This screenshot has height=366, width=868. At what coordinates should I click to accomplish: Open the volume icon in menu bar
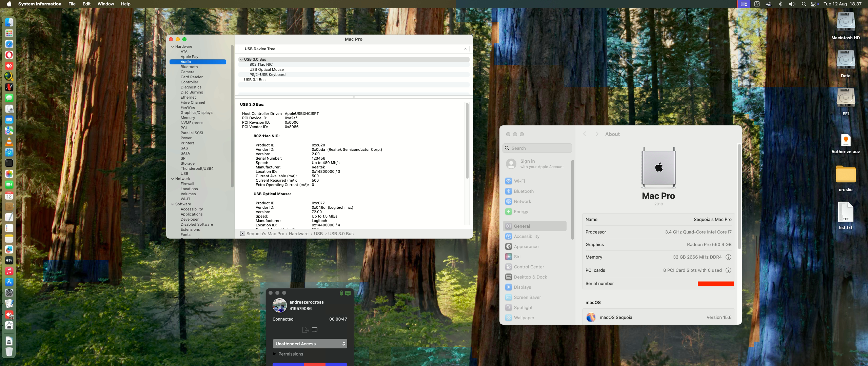click(792, 4)
